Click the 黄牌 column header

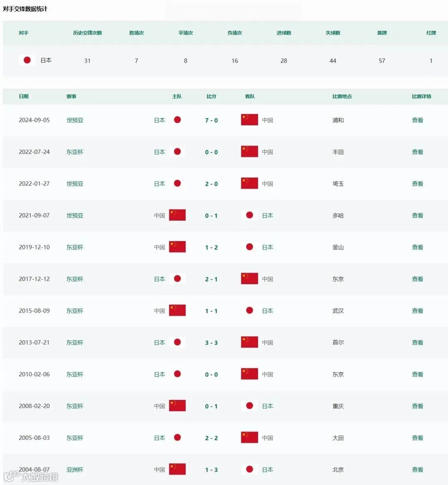[x=382, y=33]
